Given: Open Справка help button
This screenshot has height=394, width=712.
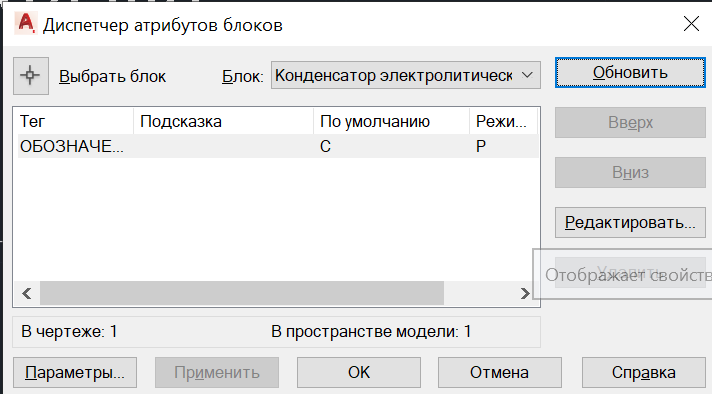Looking at the screenshot, I should pyautogui.click(x=643, y=372).
